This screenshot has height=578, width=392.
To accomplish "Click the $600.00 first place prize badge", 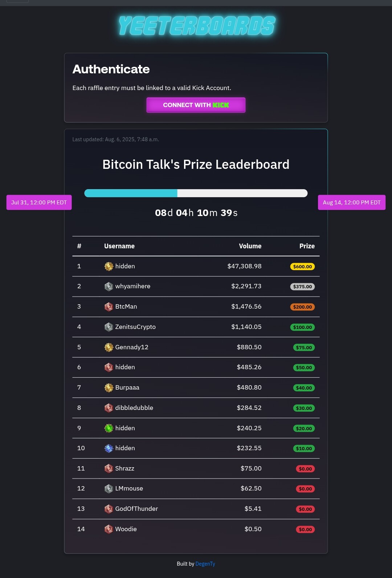I will [x=302, y=266].
